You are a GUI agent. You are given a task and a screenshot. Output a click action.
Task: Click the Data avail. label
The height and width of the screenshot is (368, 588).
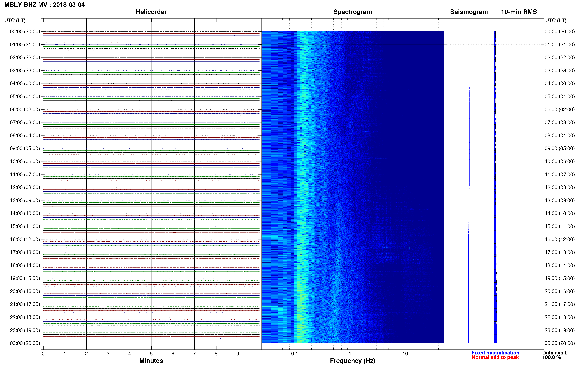pos(555,353)
